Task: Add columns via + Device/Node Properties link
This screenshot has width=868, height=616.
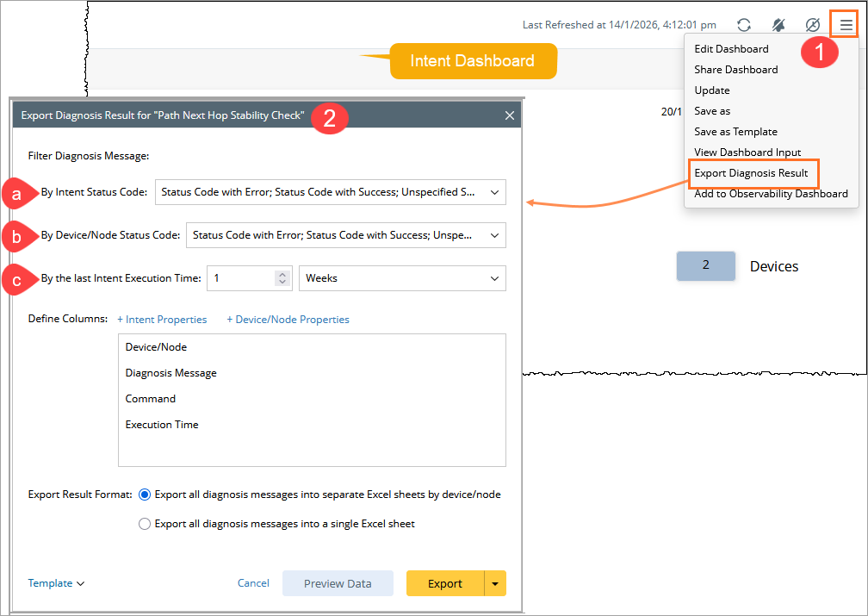Action: tap(288, 320)
